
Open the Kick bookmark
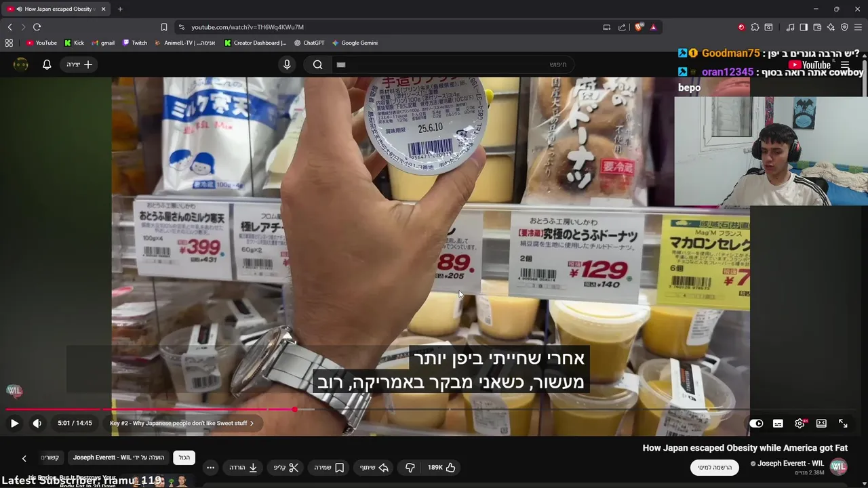75,43
